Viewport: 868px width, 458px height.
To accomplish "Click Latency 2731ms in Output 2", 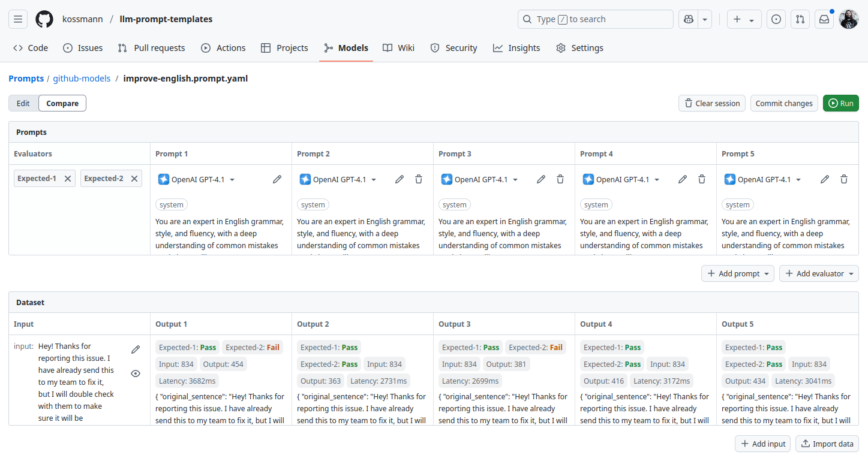I will [379, 381].
